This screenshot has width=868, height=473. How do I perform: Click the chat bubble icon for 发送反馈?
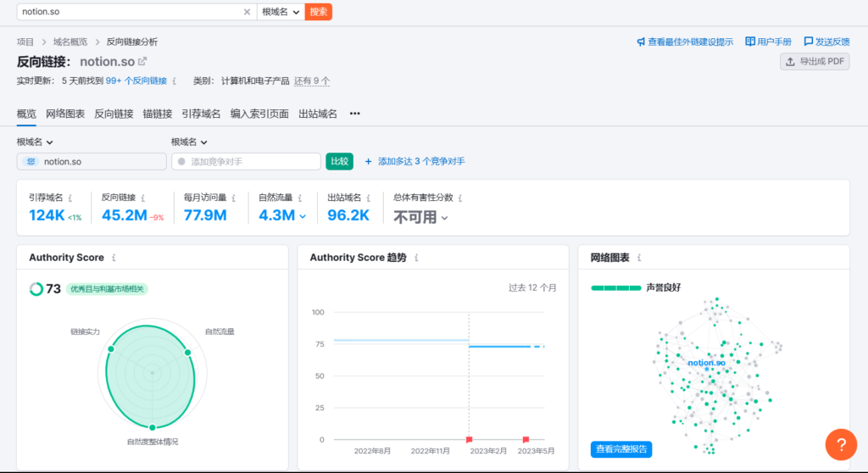[x=808, y=42]
